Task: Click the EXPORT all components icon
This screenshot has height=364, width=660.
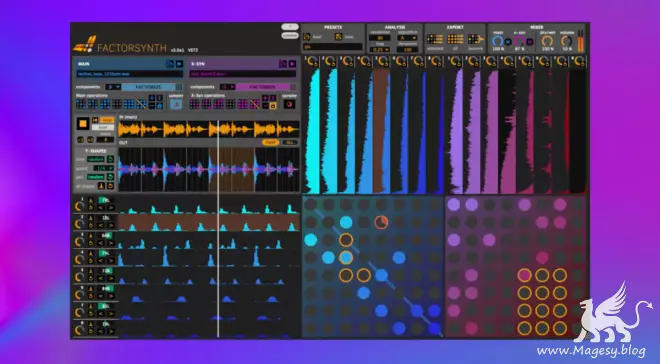Action: click(455, 40)
